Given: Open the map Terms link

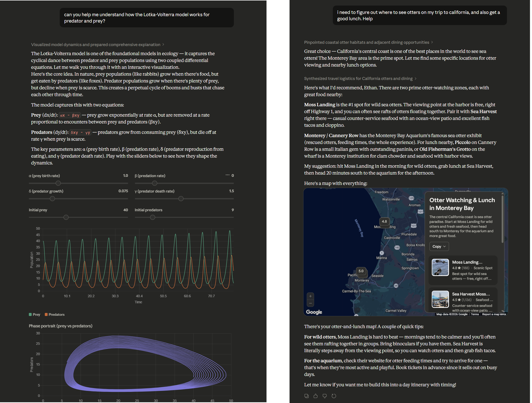Looking at the screenshot, I should point(475,314).
